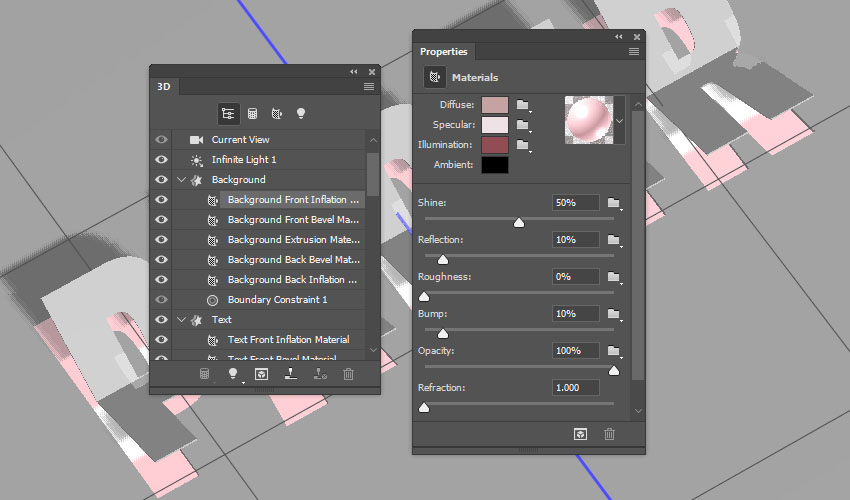Open the Properties panel flyout menu
This screenshot has height=500, width=850.
click(x=634, y=52)
